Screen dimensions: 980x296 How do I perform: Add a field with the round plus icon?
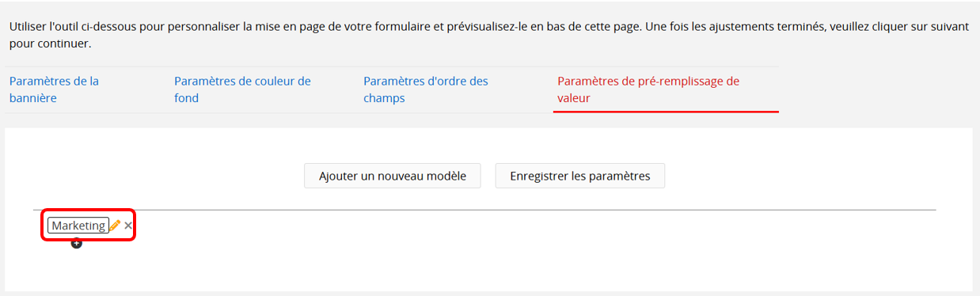point(76,243)
